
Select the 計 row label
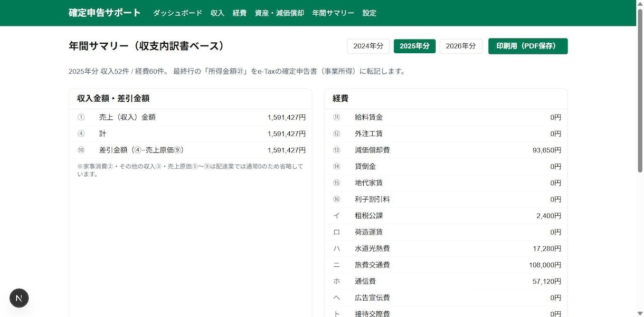pyautogui.click(x=102, y=133)
